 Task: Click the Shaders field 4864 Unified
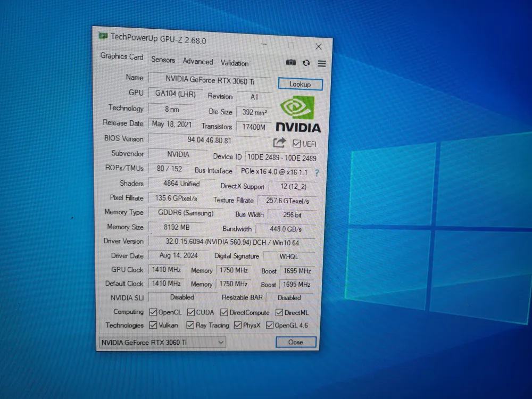point(181,184)
